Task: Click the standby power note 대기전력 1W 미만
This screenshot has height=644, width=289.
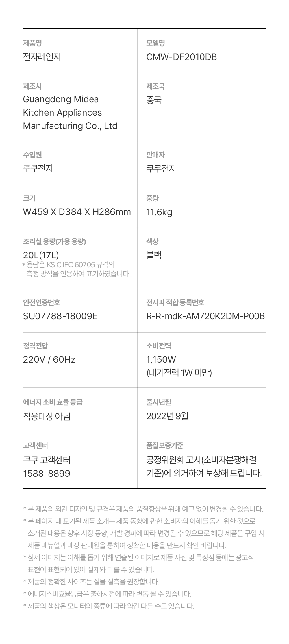Action: point(179,373)
